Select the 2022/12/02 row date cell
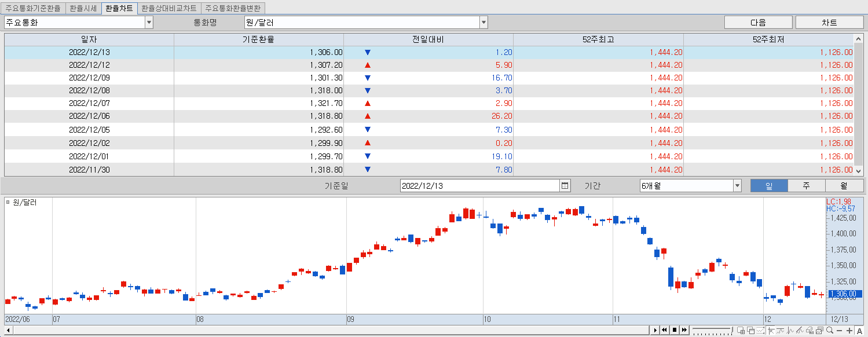 click(x=89, y=143)
